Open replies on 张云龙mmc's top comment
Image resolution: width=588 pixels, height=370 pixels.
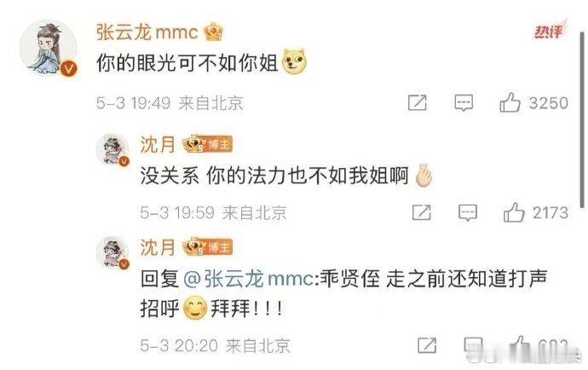[464, 103]
